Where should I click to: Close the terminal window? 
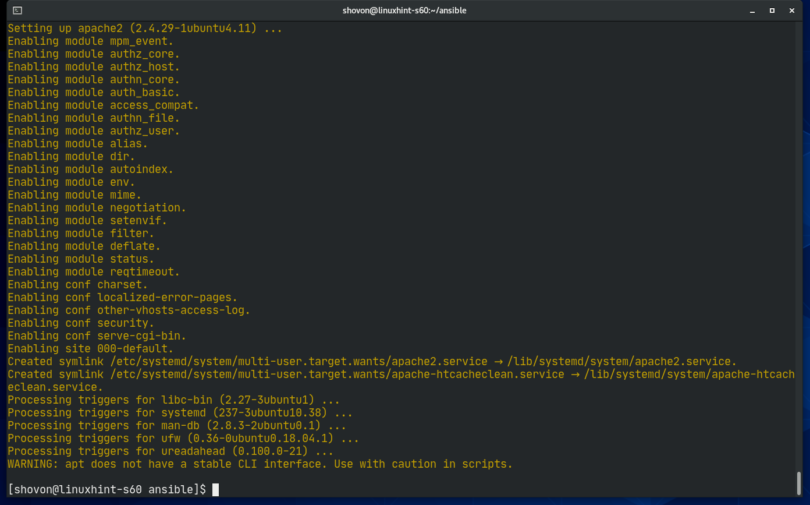pyautogui.click(x=791, y=10)
